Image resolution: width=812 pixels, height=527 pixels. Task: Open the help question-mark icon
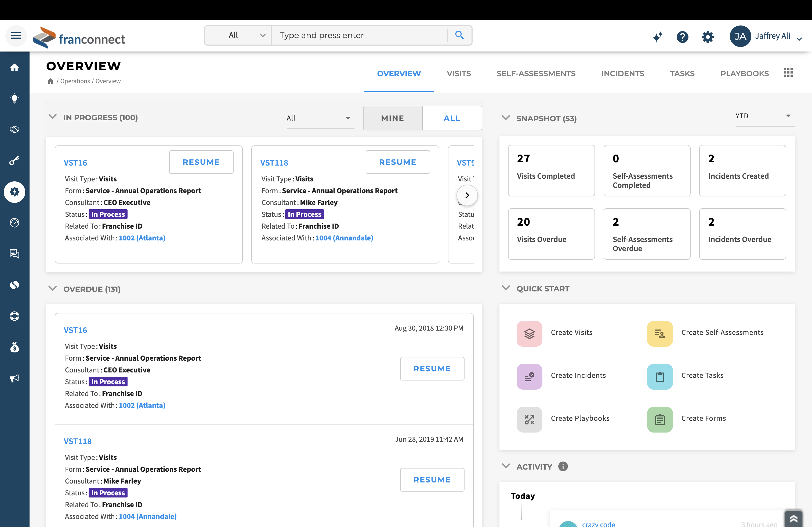(x=682, y=37)
